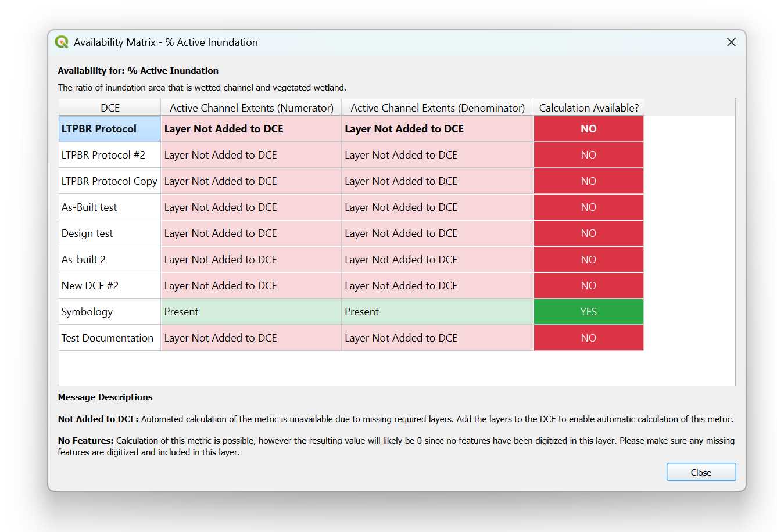Click the Active Channel Extents (Denominator) header
The image size is (777, 532).
coord(438,107)
